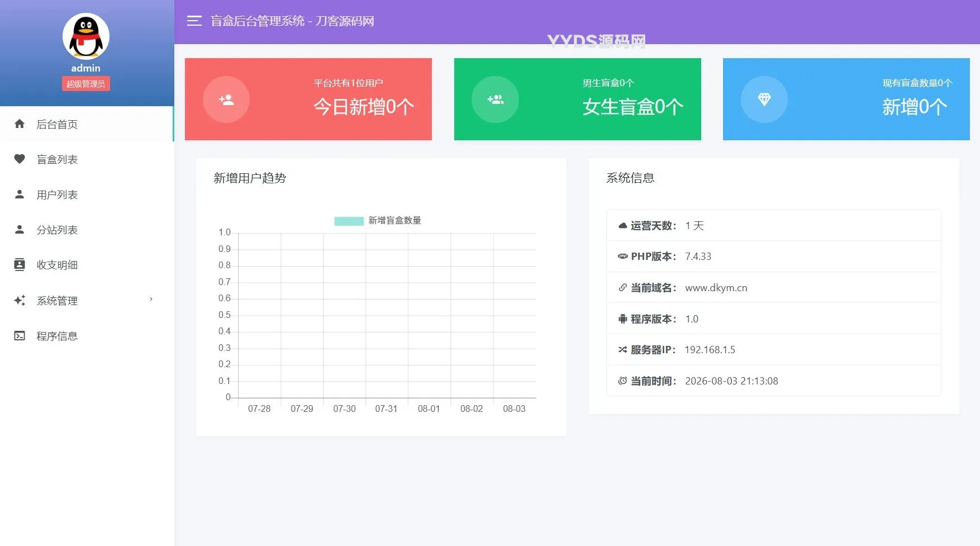Click the admin username text
980x546 pixels.
tap(86, 68)
